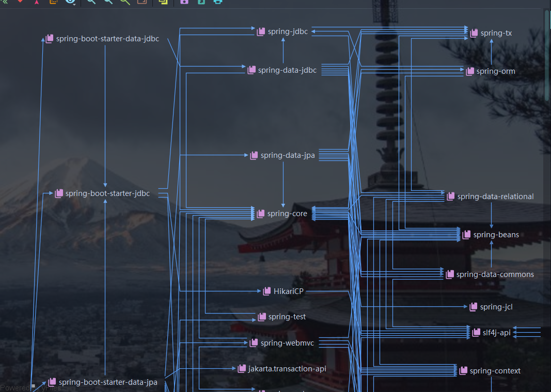Select the spring-boot-starter-jdbc node
Image resolution: width=551 pixels, height=392 pixels.
[x=103, y=193]
